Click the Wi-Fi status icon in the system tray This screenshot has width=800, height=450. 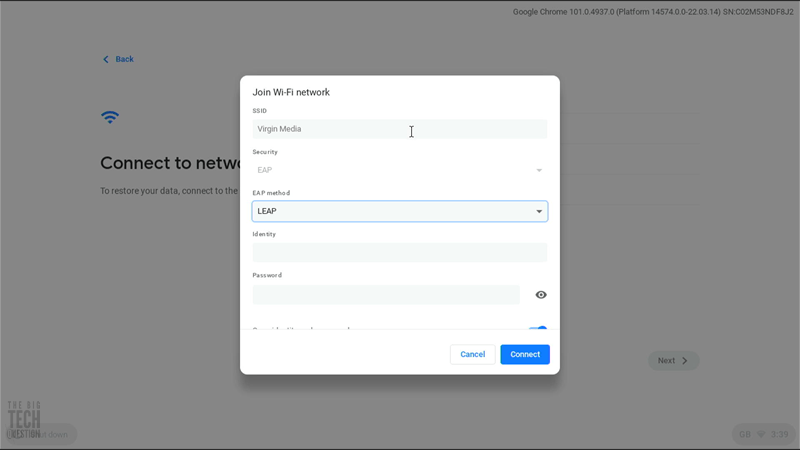tap(761, 434)
